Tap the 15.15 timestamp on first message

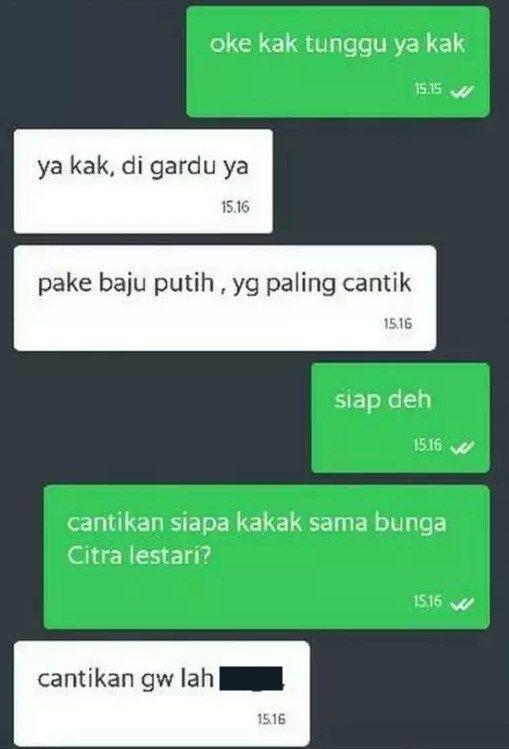[428, 89]
